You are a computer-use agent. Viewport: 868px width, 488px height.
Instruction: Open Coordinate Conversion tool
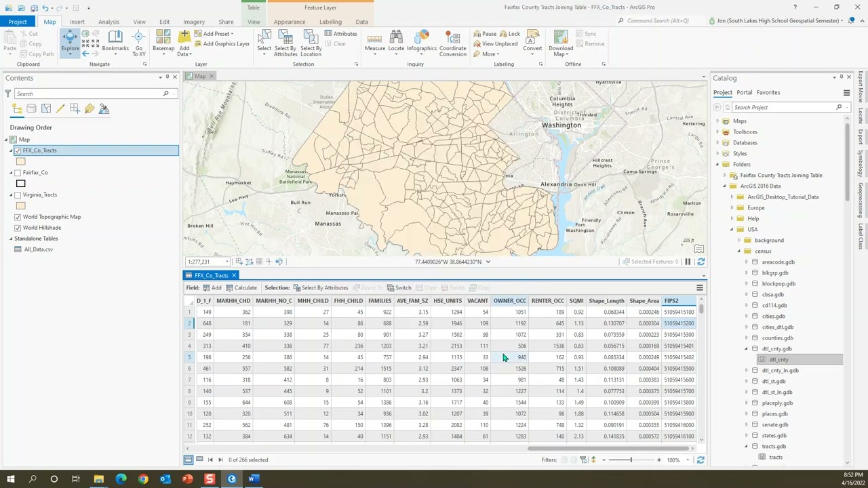click(452, 43)
